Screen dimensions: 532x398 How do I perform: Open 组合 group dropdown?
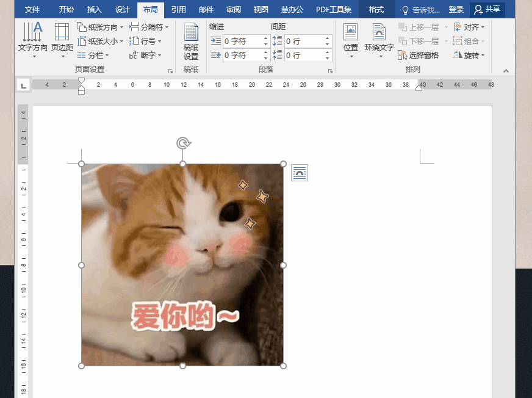pos(469,41)
